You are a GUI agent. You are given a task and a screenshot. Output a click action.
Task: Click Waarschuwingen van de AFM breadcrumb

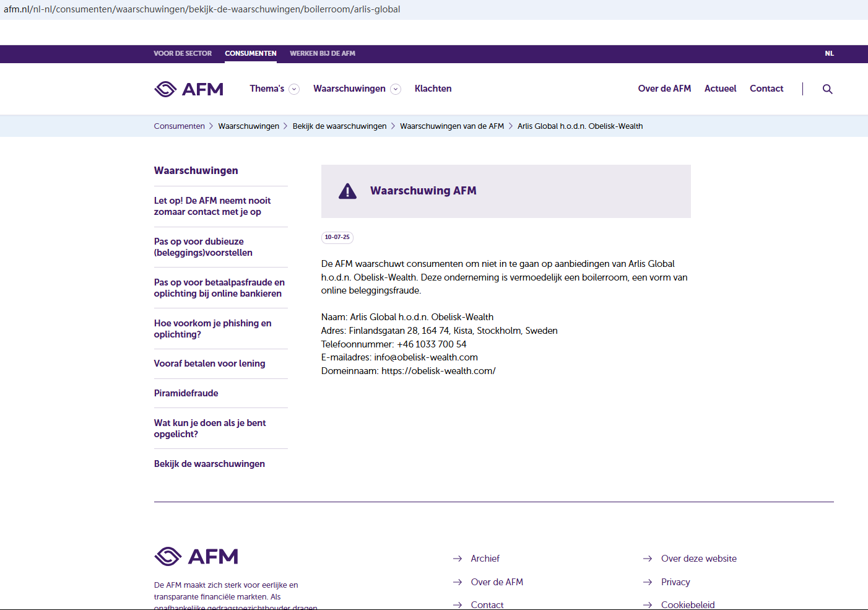(452, 126)
